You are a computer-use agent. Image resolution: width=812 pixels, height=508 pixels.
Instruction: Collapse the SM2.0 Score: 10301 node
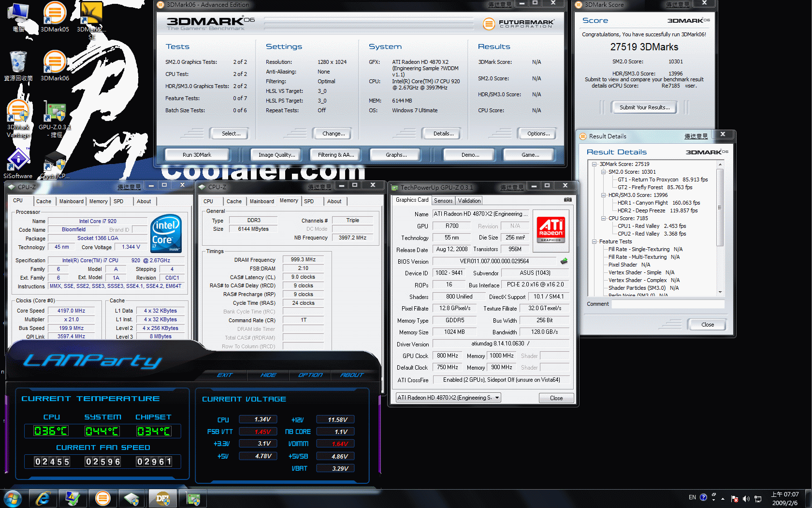pyautogui.click(x=603, y=172)
